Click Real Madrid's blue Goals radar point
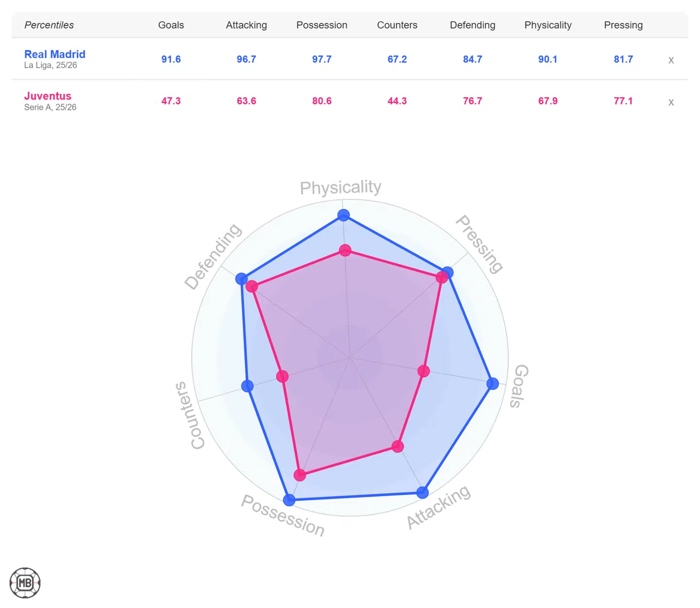 tap(492, 383)
